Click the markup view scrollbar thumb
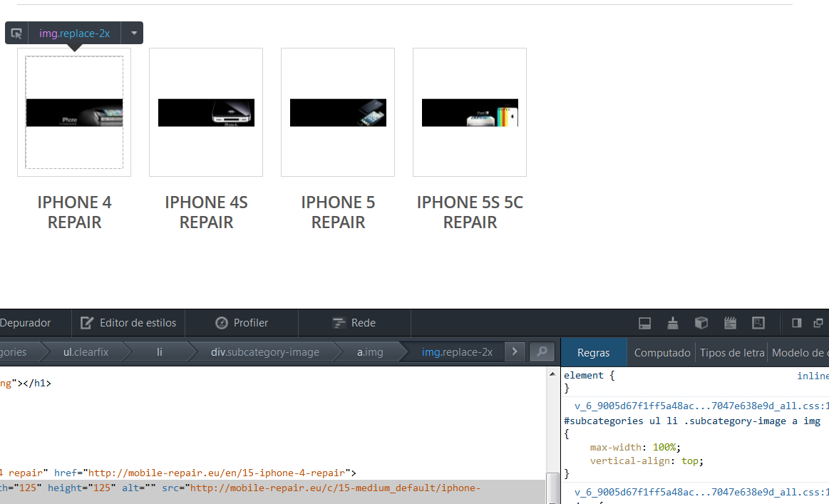Screen dimensions: 829x504 pos(552,488)
